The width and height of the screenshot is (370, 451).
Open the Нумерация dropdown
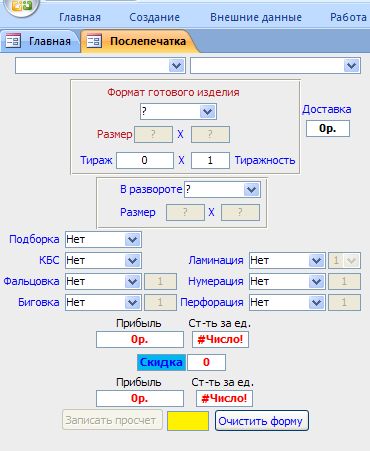coord(316,282)
